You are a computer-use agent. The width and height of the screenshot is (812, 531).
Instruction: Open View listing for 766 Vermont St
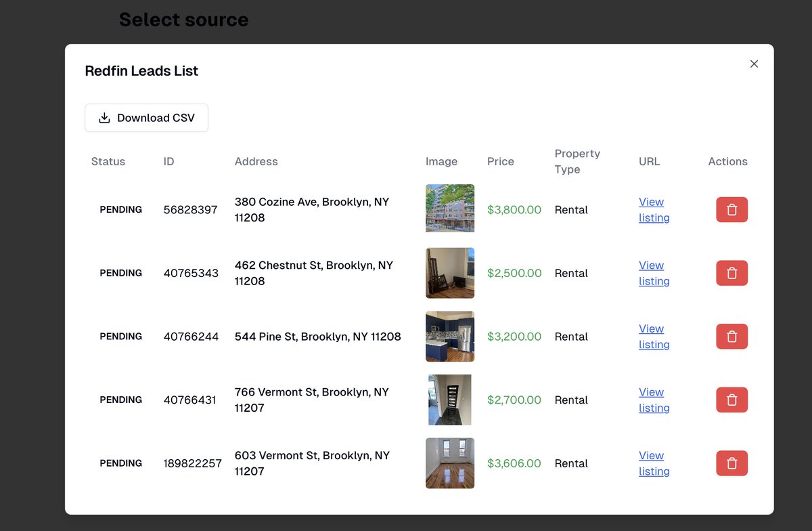tap(654, 400)
